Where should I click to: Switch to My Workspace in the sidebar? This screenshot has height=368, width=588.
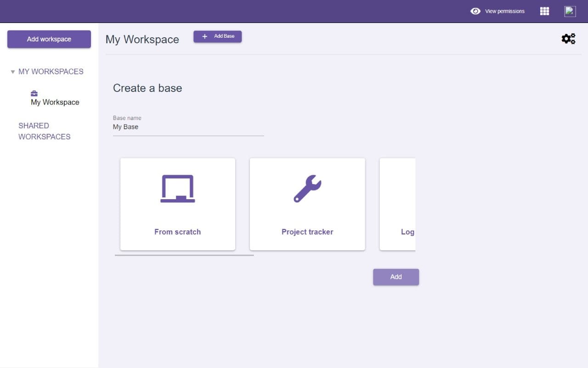tap(55, 102)
